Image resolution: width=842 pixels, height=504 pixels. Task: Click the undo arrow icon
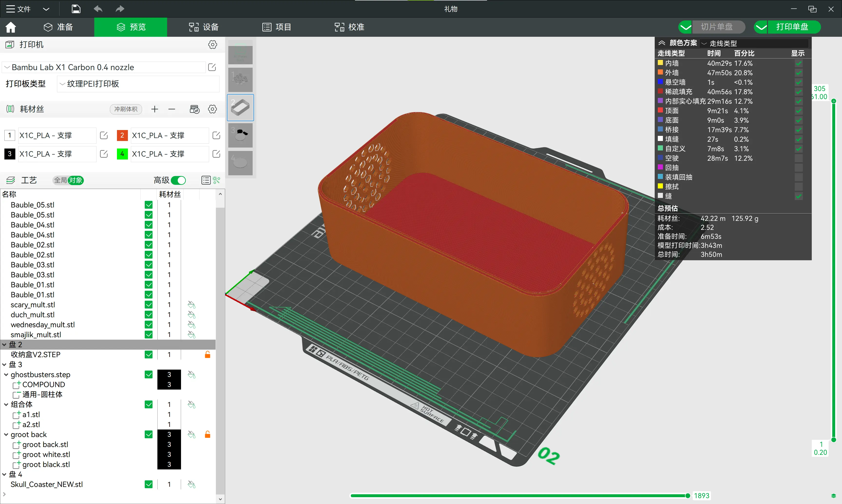coord(98,9)
